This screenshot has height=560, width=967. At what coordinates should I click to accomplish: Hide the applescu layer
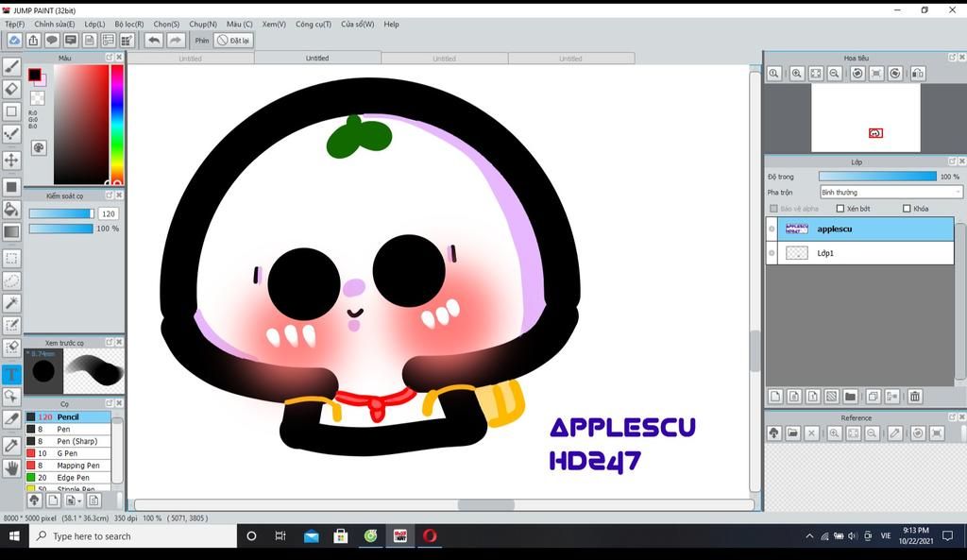[x=772, y=229]
